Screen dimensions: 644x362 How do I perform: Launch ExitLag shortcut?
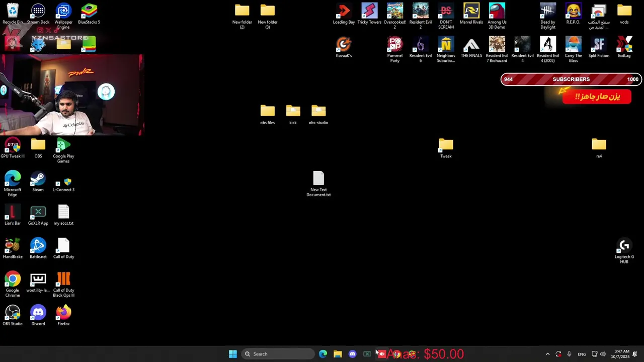[624, 47]
